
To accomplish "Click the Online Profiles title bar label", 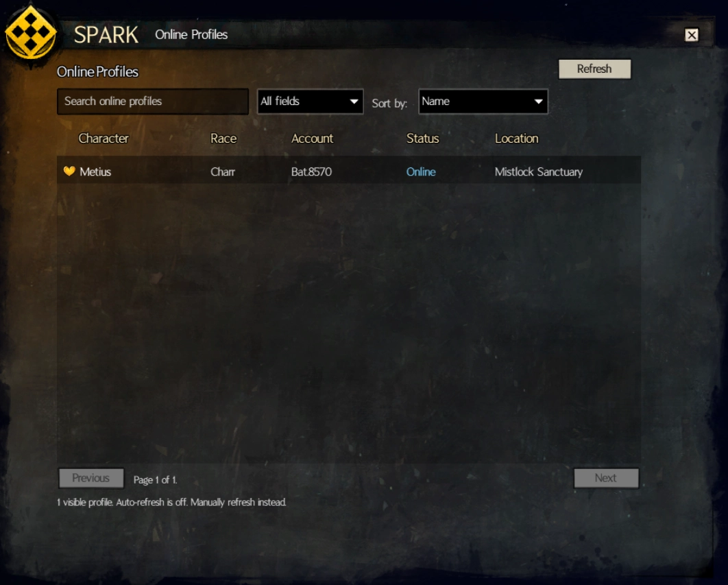I will click(x=191, y=34).
